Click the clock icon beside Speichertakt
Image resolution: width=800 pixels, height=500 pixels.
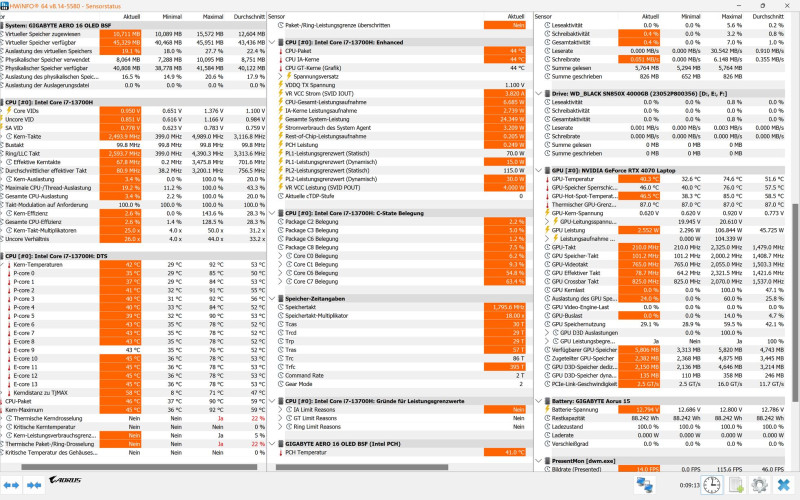281,307
